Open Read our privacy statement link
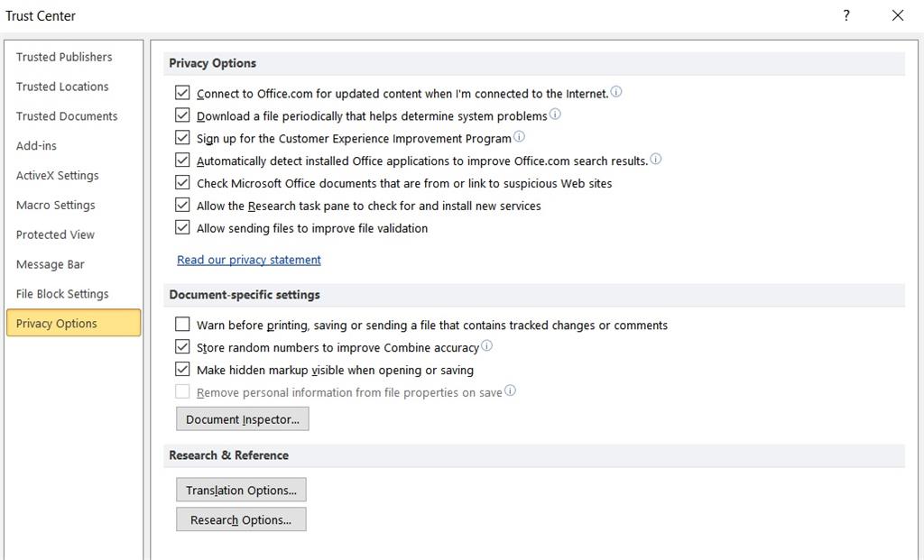The height and width of the screenshot is (560, 924). pos(249,260)
